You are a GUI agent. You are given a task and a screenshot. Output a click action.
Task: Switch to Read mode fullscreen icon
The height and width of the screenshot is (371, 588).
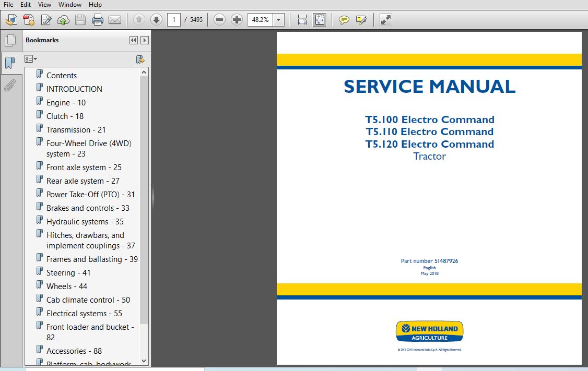[385, 20]
